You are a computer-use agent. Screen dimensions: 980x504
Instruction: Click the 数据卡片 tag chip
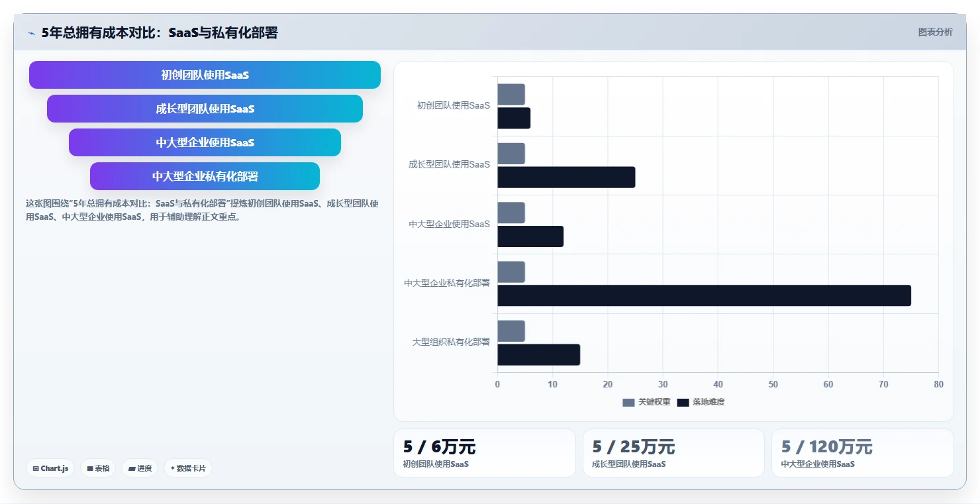188,468
